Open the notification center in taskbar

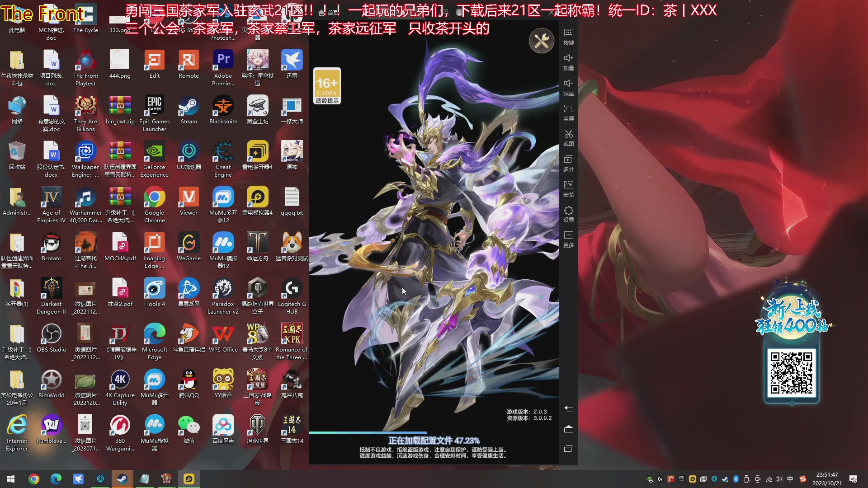[x=853, y=479]
